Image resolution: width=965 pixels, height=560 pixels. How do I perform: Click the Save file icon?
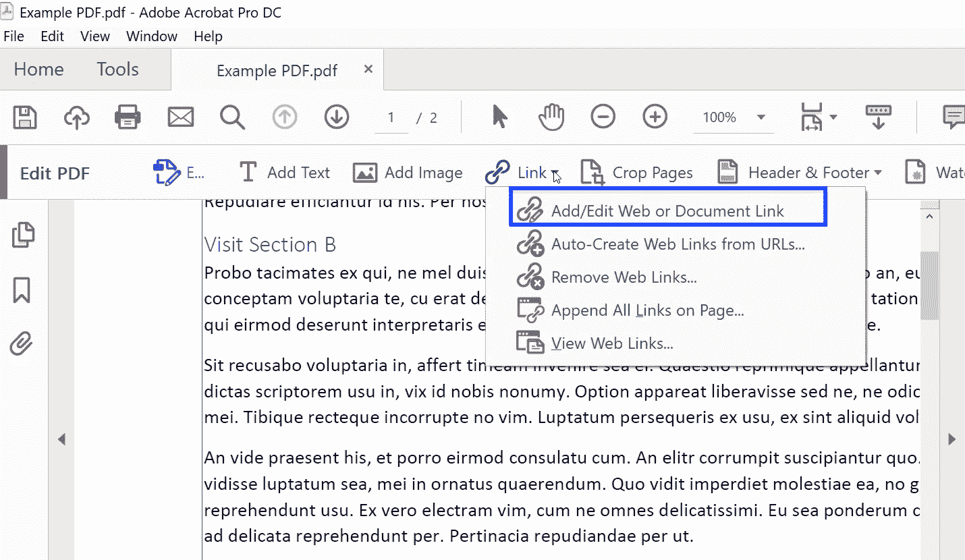(x=24, y=117)
